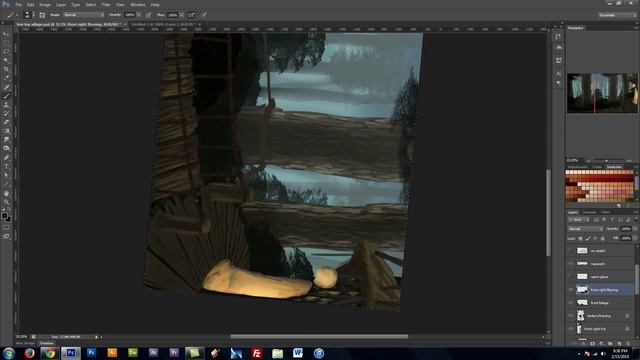Hide the lantern/framing layer
Image resolution: width=640 pixels, height=360 pixels.
pyautogui.click(x=571, y=316)
